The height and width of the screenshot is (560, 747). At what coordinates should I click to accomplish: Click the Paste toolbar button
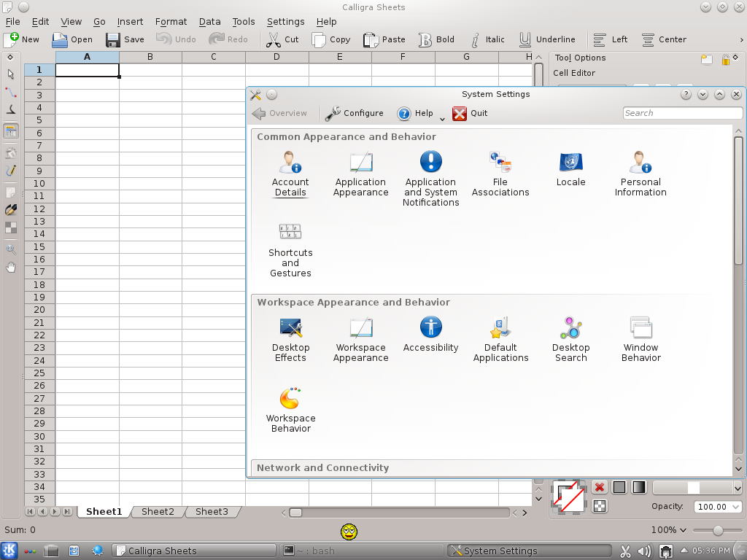384,39
